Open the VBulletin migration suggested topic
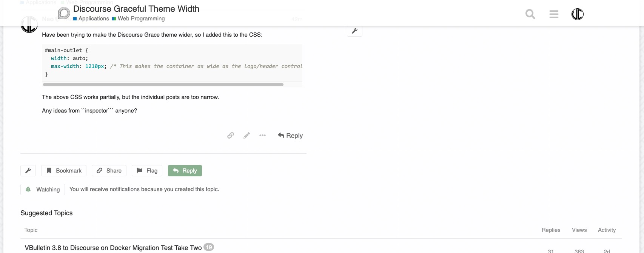This screenshot has width=644, height=253. pos(113,248)
